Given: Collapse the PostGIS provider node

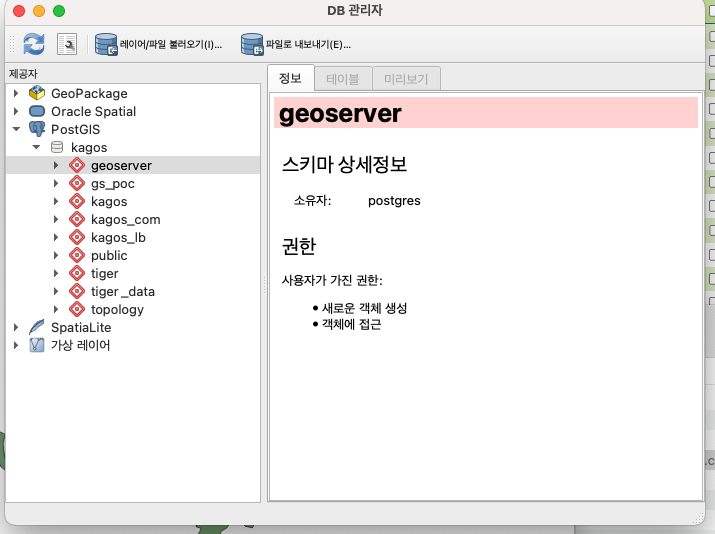Looking at the screenshot, I should click(x=16, y=129).
